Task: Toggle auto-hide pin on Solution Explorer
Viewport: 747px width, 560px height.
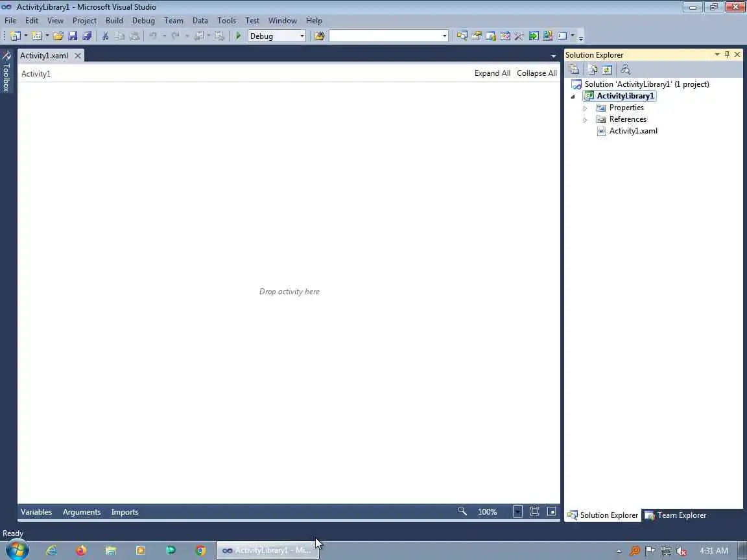Action: pos(727,54)
